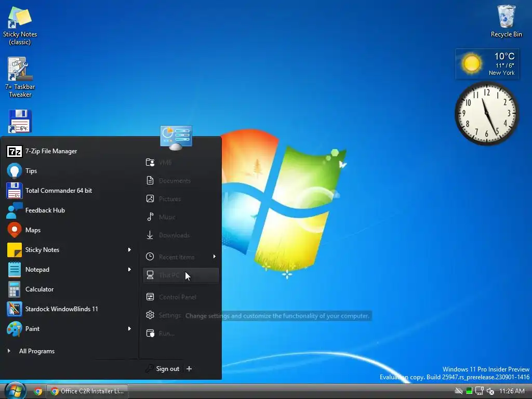Click muted volume tray icon
The height and width of the screenshot is (399, 532).
[x=490, y=391]
